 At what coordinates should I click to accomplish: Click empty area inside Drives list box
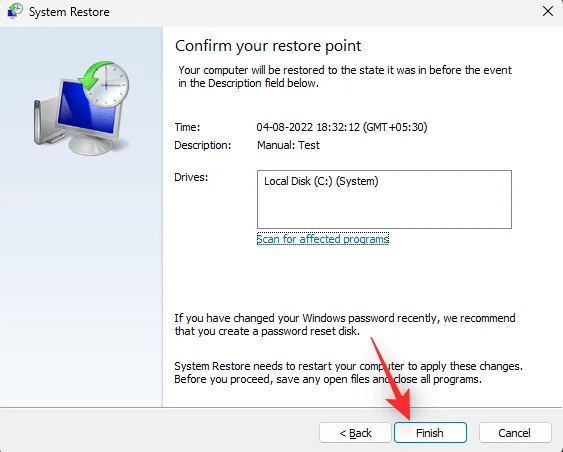(384, 210)
